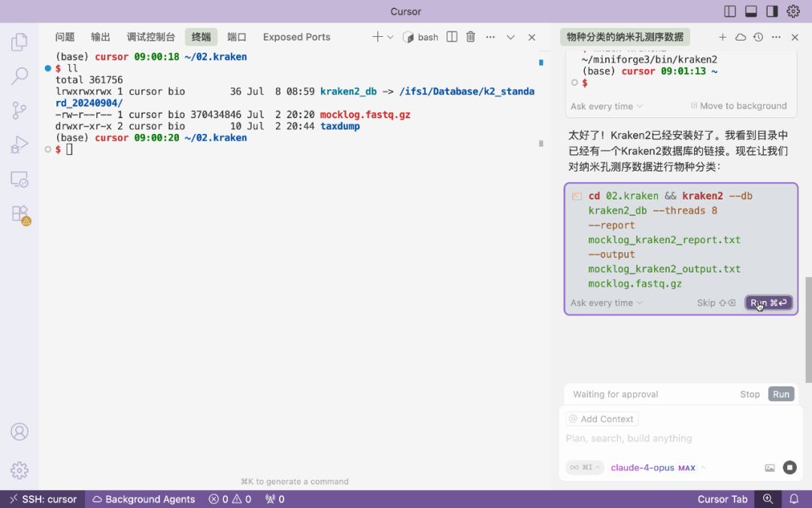The height and width of the screenshot is (508, 812).
Task: Click the zoom magnifier in status bar
Action: pos(768,499)
